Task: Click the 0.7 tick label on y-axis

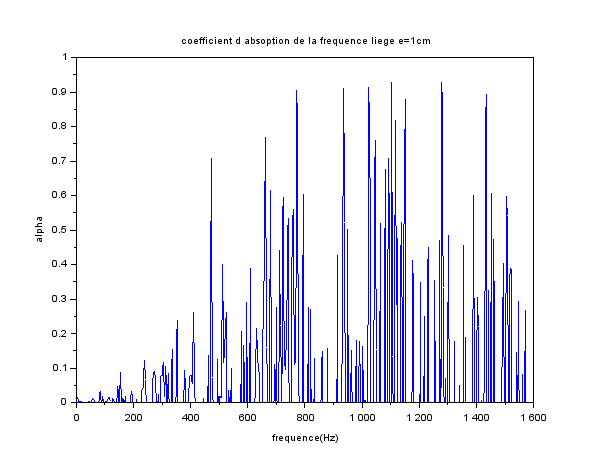Action: 62,161
